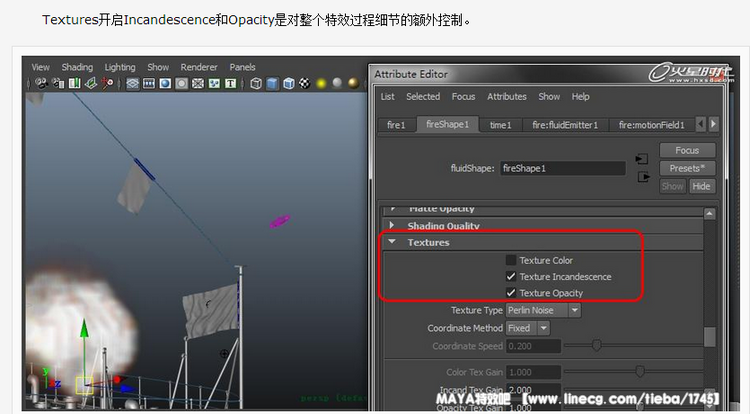Disable the Texture Opacity checkbox

(511, 293)
